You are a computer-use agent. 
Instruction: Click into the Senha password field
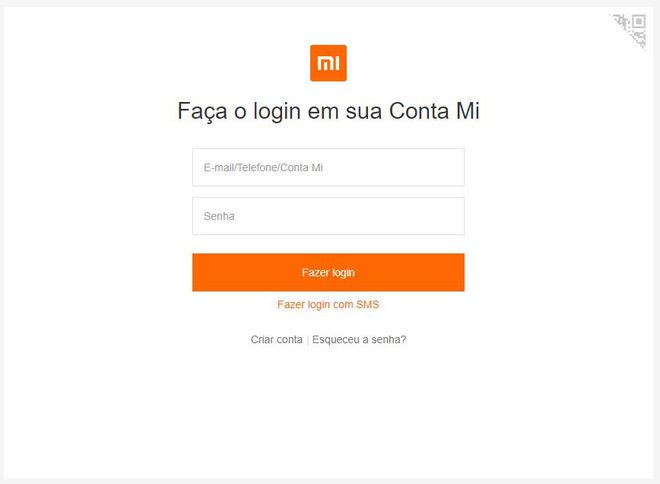[328, 216]
